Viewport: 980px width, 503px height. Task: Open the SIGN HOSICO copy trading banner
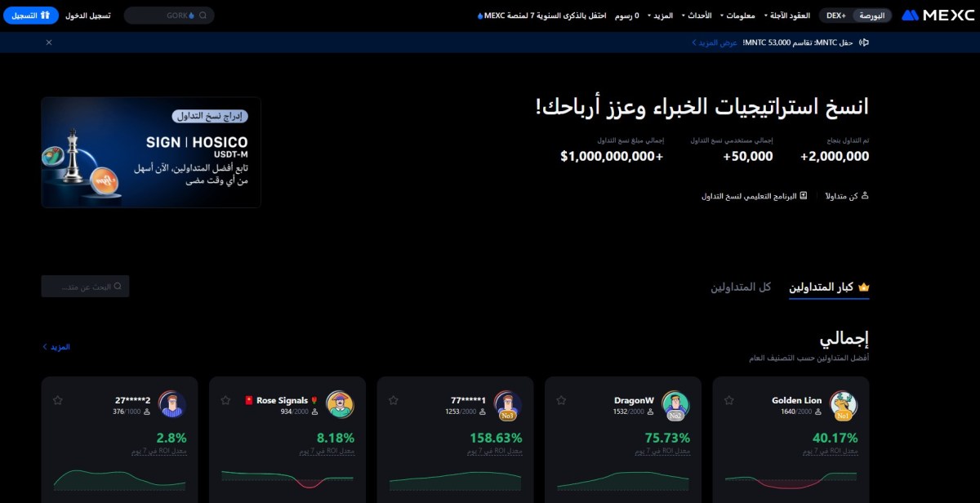point(151,153)
